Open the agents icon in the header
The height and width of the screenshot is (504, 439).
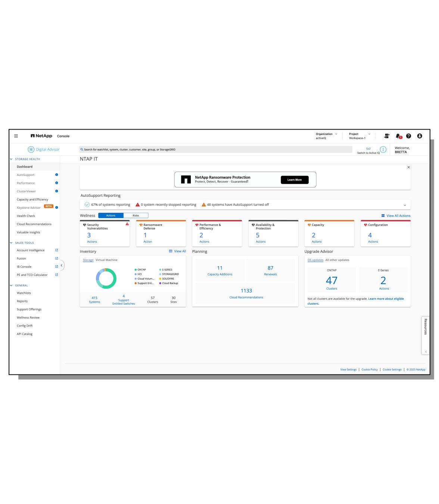click(x=387, y=136)
